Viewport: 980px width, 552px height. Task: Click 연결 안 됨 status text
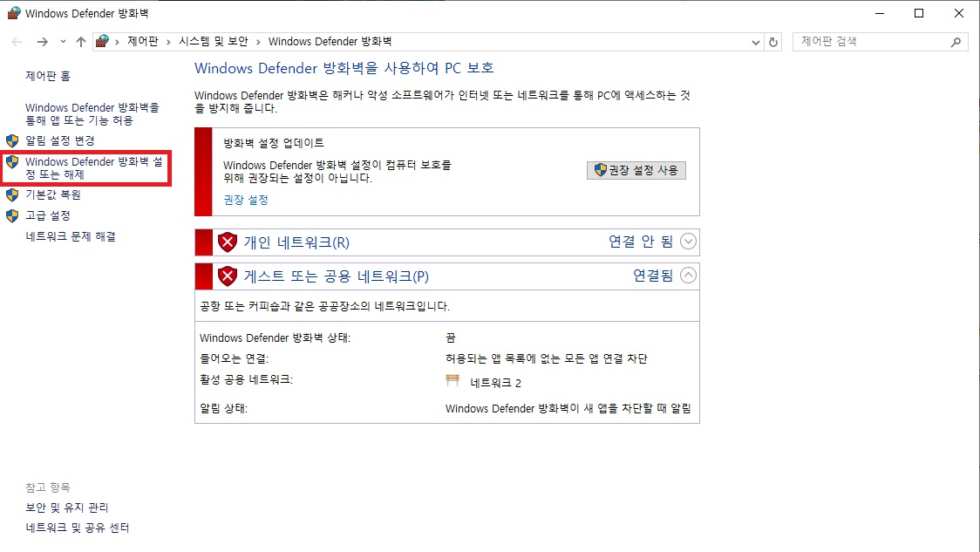641,242
